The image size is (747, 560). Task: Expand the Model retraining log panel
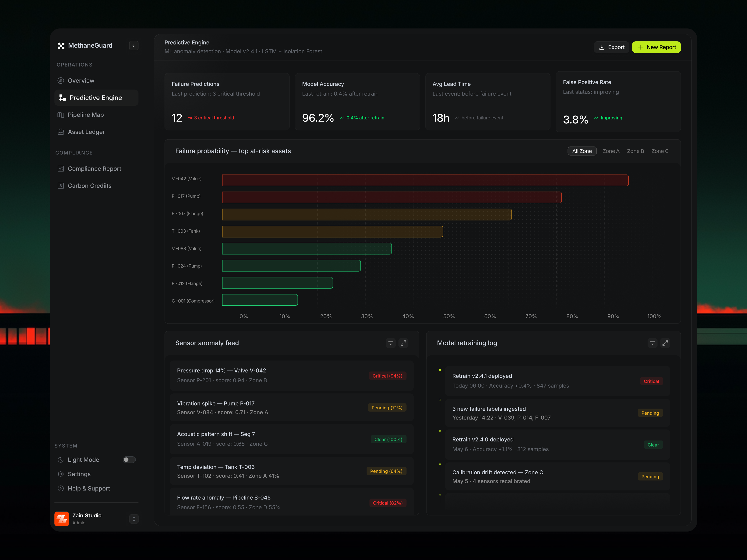tap(665, 343)
